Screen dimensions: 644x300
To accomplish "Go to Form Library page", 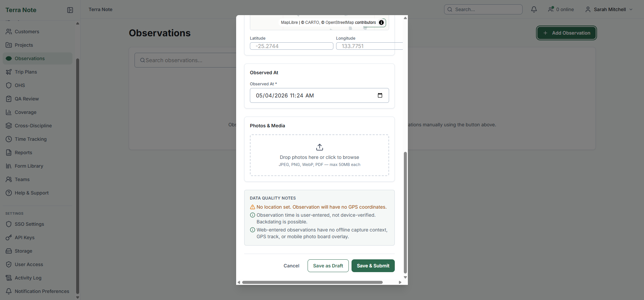I will click(x=29, y=166).
